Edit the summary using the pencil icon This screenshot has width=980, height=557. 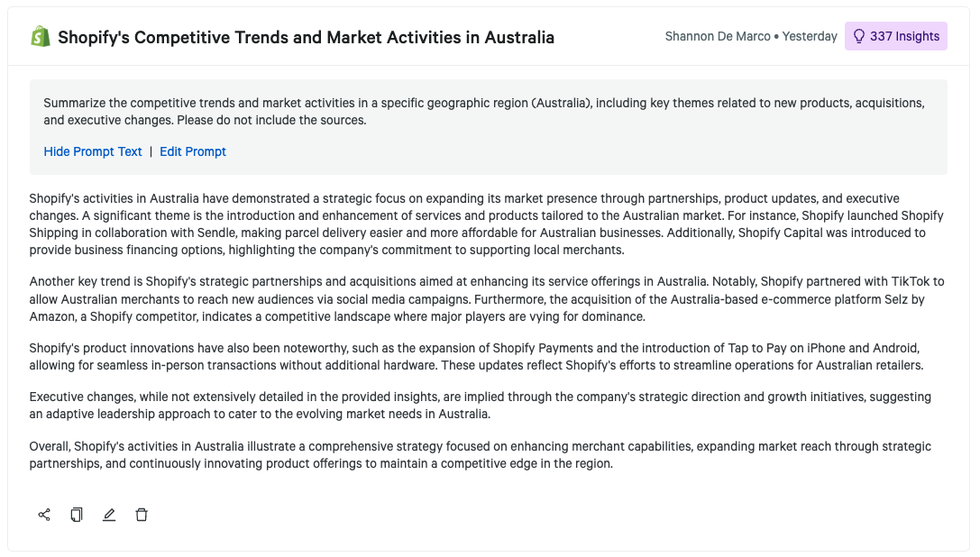tap(109, 515)
